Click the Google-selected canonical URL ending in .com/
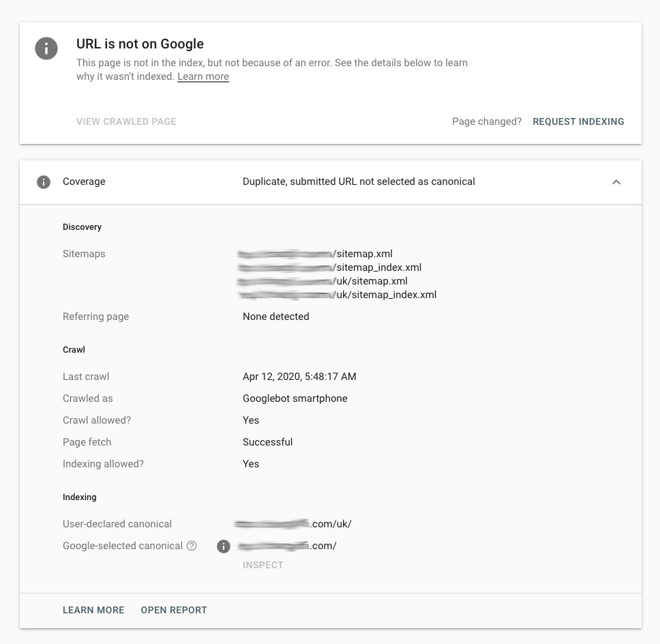Screen dimensions: 660x644 click(x=286, y=546)
